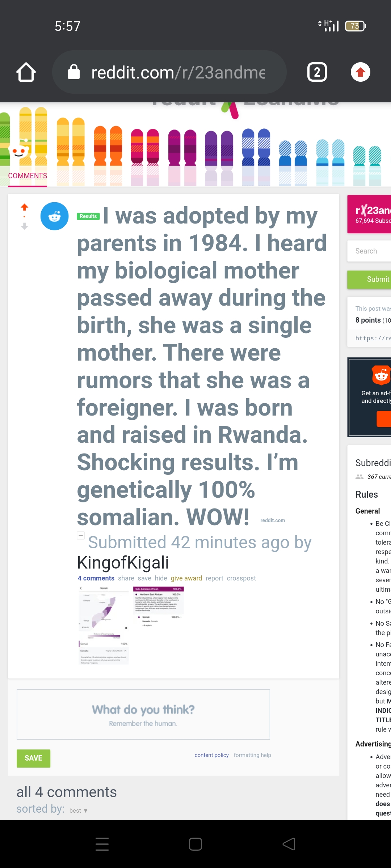This screenshot has width=391, height=868.
Task: Select the Comments tab
Action: (28, 176)
